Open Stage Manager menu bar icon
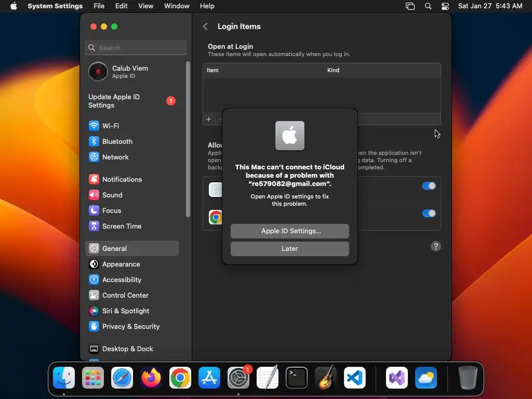This screenshot has height=399, width=532. [x=410, y=6]
